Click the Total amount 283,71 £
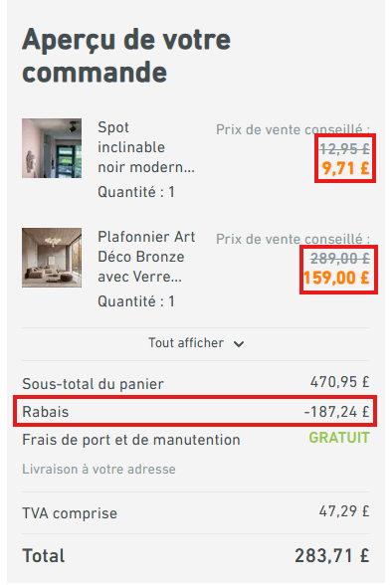This screenshot has width=392, height=585. pyautogui.click(x=332, y=555)
